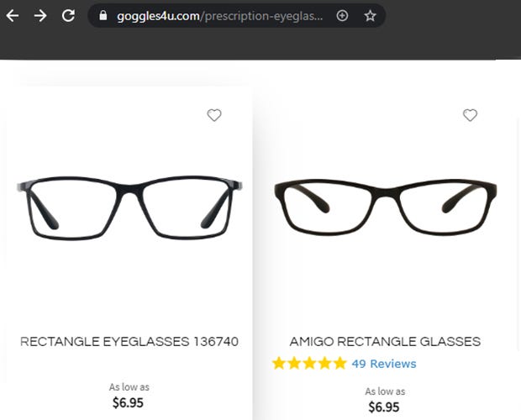Click the first yellow rating star

coord(279,364)
